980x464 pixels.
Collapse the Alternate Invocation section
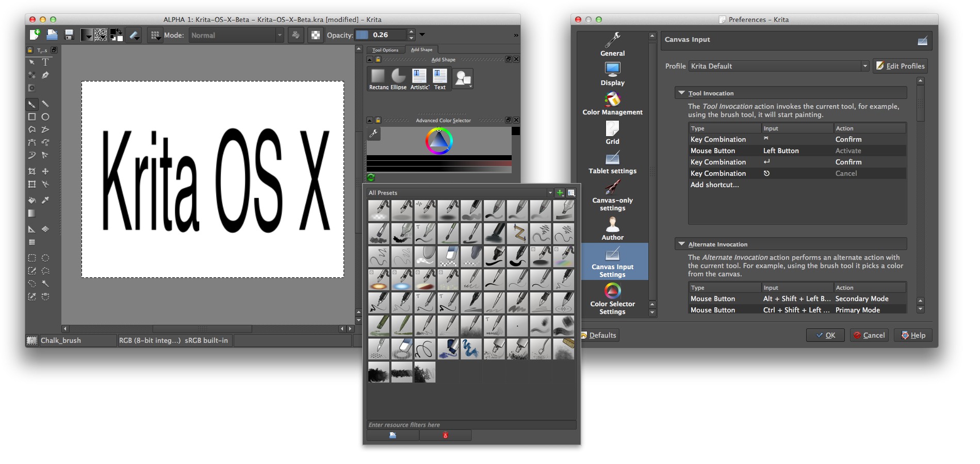pos(682,244)
